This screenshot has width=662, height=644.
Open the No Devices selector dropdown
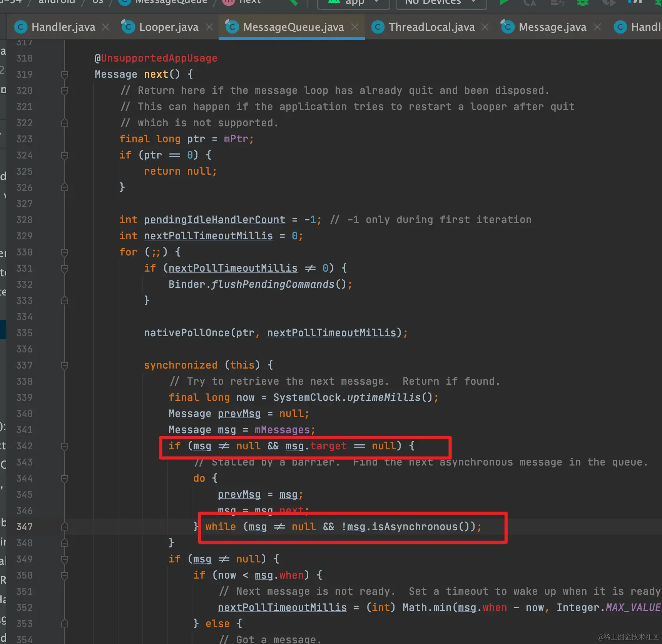441,3
